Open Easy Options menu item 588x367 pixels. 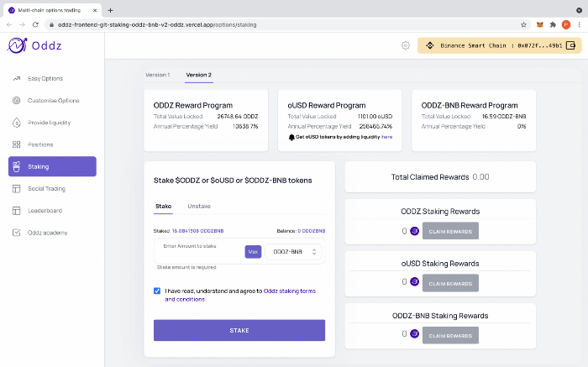52,79
